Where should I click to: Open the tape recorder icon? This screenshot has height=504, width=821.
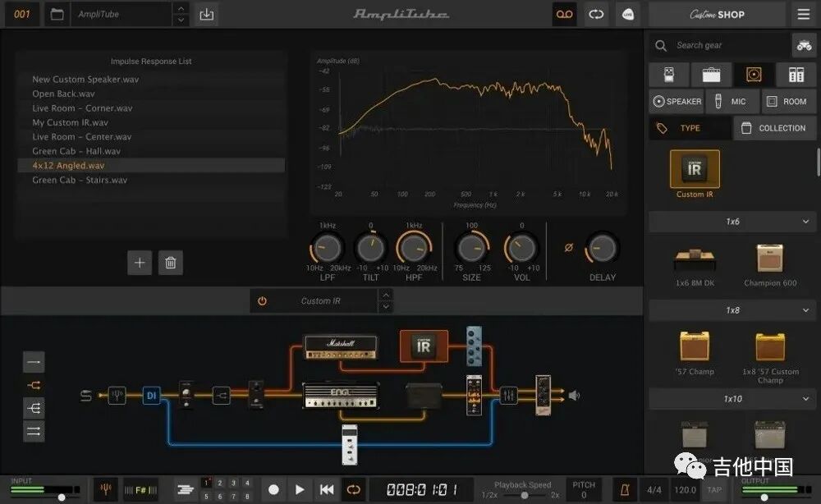(x=564, y=14)
